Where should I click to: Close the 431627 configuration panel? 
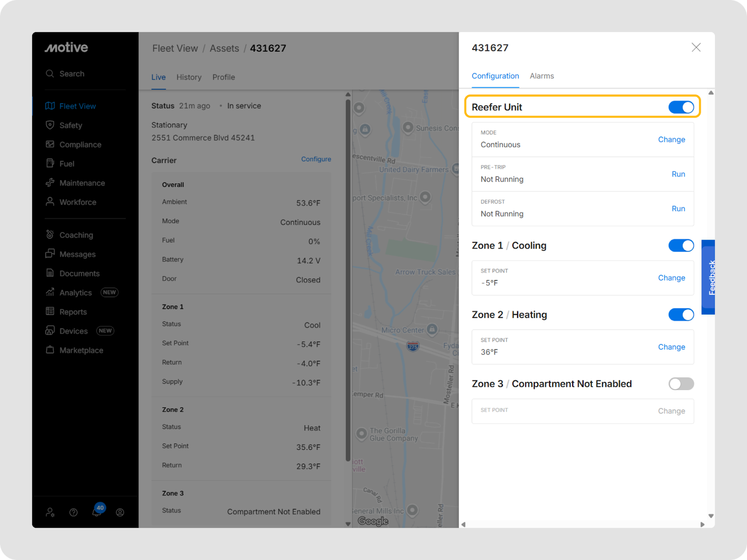[x=696, y=48]
